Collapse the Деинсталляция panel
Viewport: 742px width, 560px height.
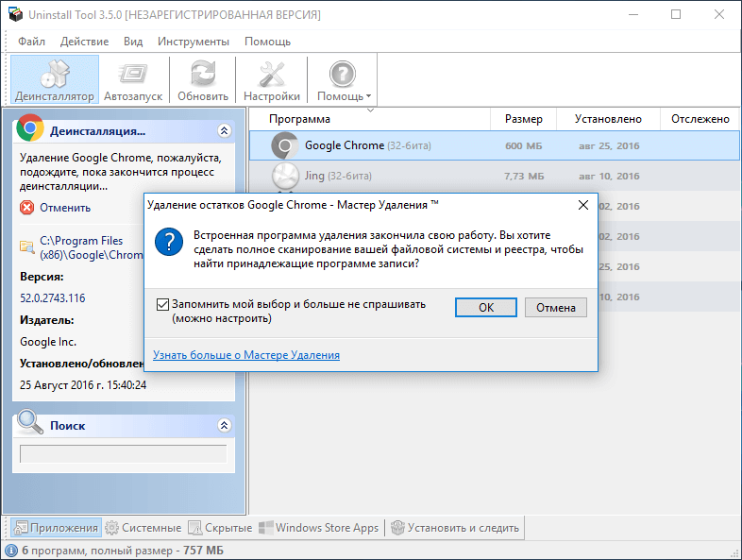coord(225,130)
